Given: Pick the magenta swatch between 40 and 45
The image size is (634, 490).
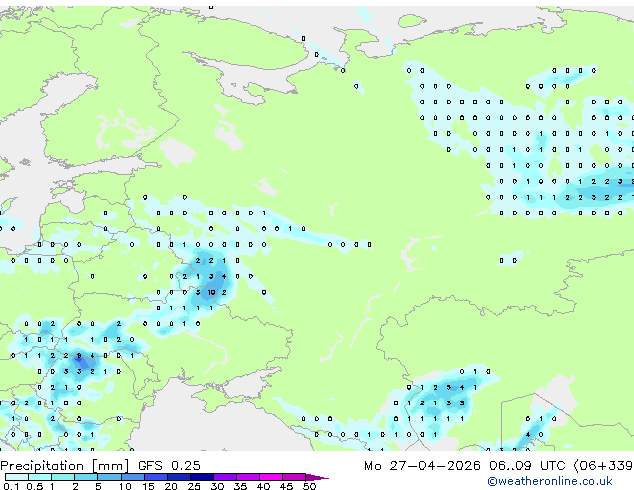Looking at the screenshot, I should tap(271, 477).
